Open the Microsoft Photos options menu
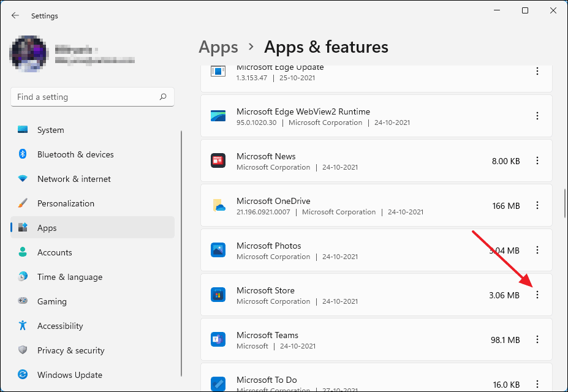This screenshot has width=568, height=392. coord(537,250)
